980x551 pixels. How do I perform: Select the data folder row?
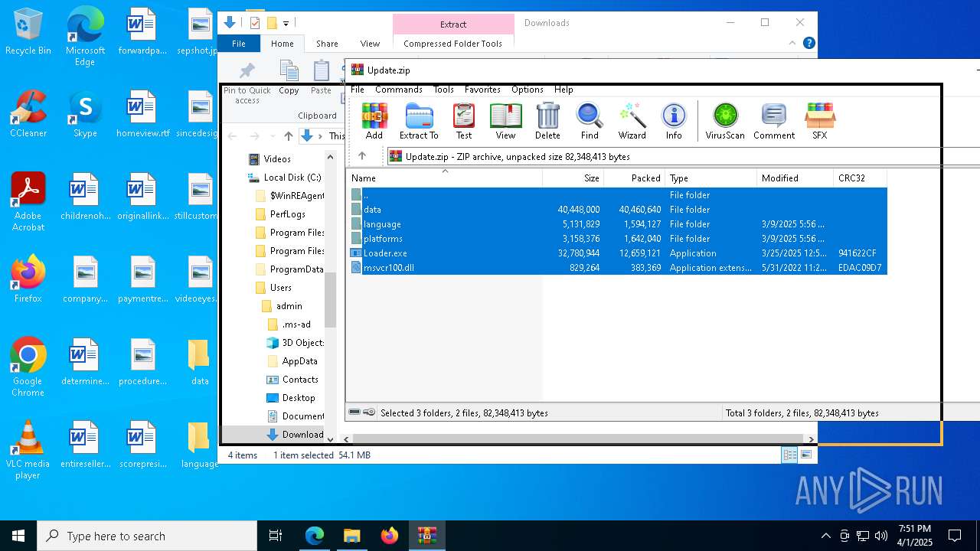point(618,210)
